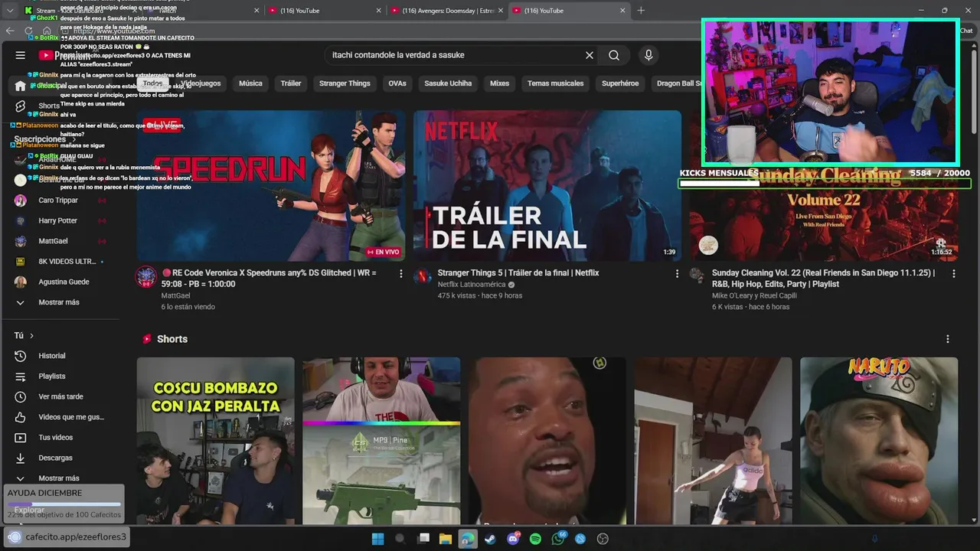
Task: Select the Música filter chip
Action: 250,83
